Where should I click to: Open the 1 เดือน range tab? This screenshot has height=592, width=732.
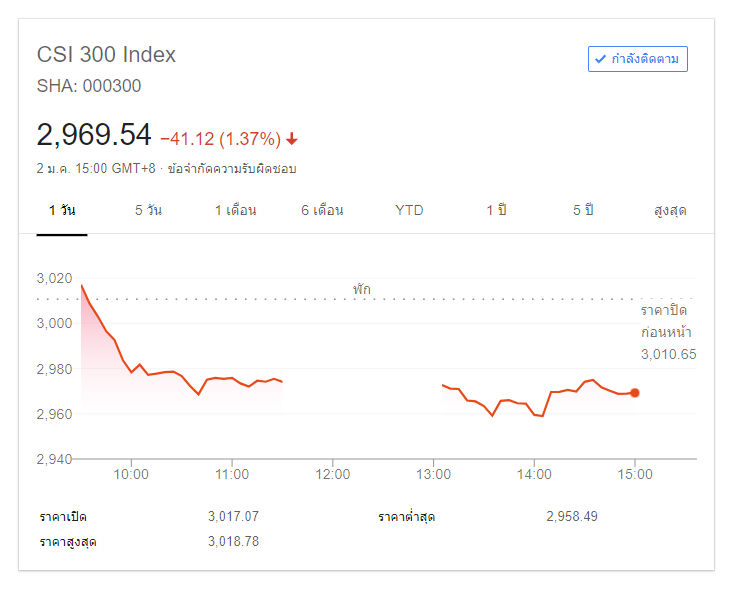tap(235, 210)
